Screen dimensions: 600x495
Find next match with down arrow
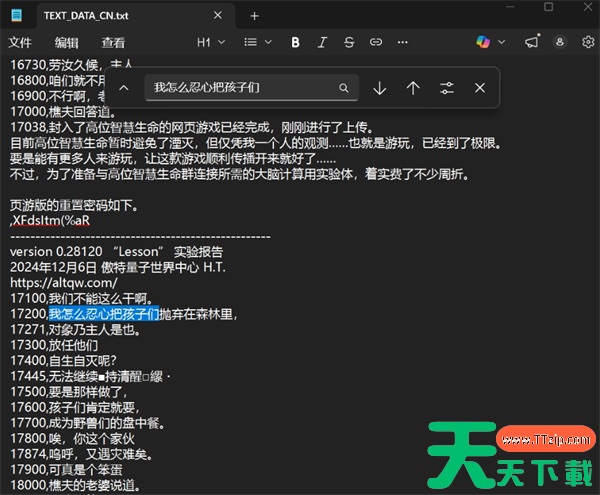click(x=380, y=88)
